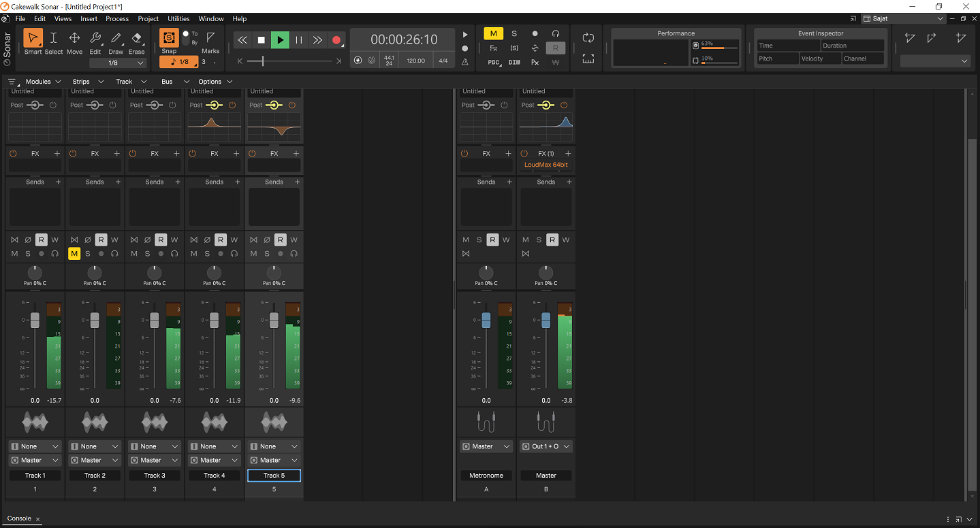Add an effect to Track 1 FX rack
980x528 pixels.
(57, 154)
